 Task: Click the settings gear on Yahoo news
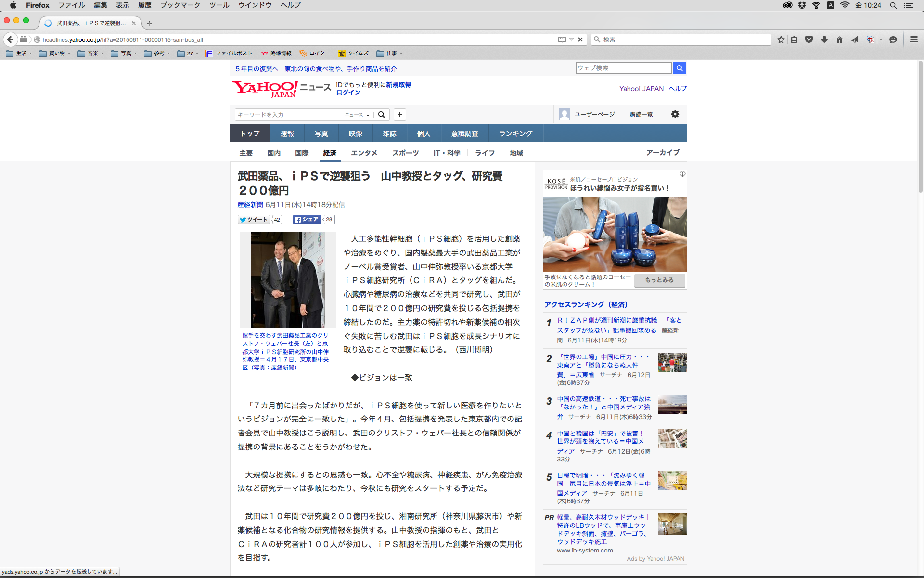point(675,114)
